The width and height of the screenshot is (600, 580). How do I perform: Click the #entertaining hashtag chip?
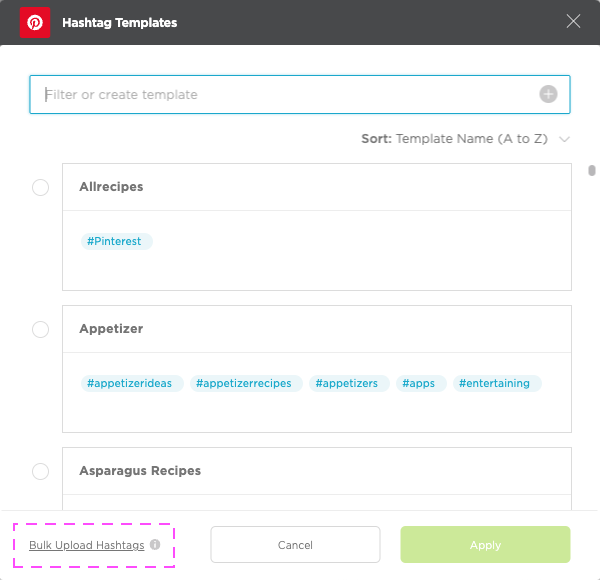497,383
